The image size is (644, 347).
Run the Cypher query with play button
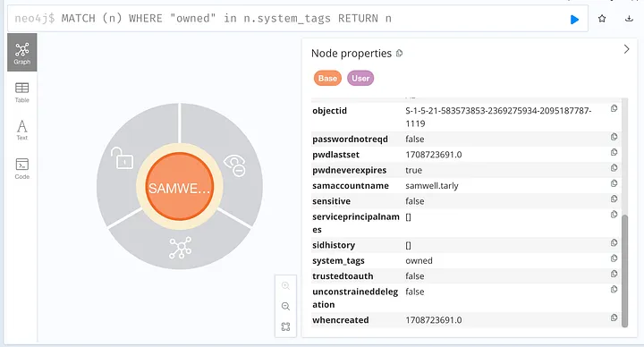coord(574,20)
